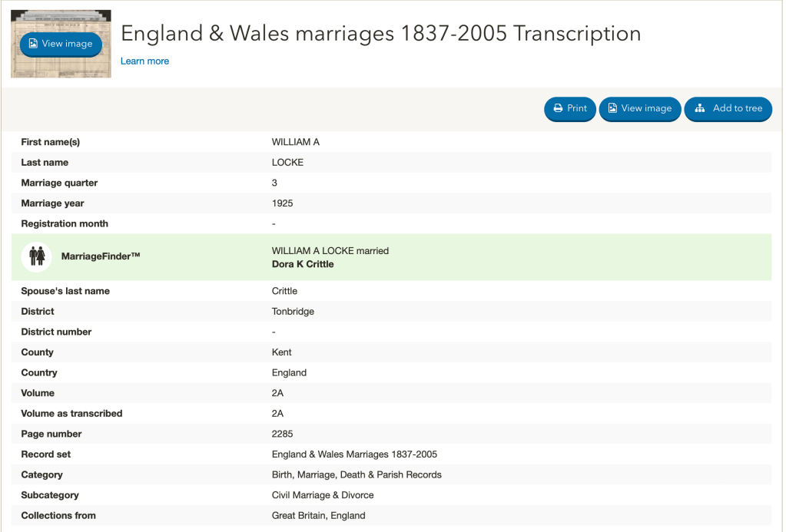Select the county value Kent

pos(282,352)
